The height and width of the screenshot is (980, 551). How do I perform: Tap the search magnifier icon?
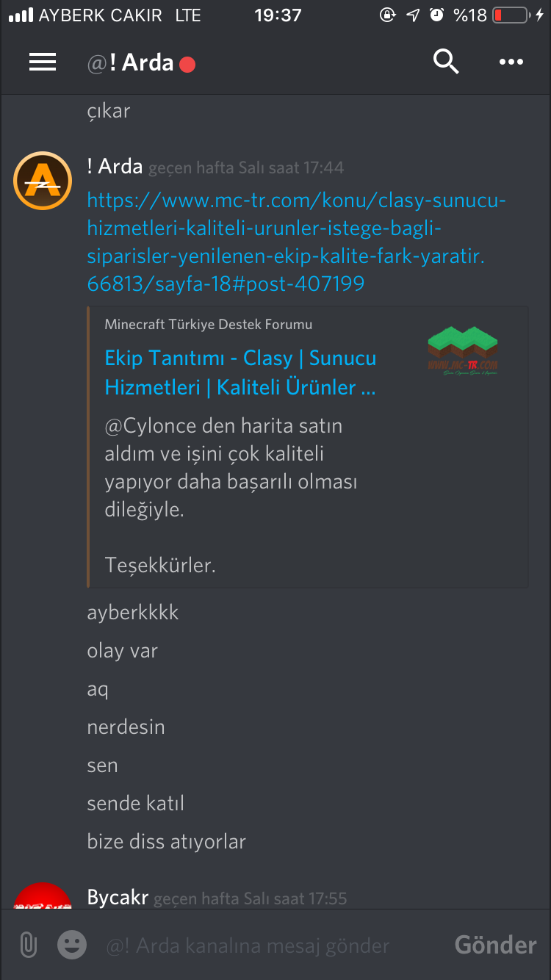445,62
